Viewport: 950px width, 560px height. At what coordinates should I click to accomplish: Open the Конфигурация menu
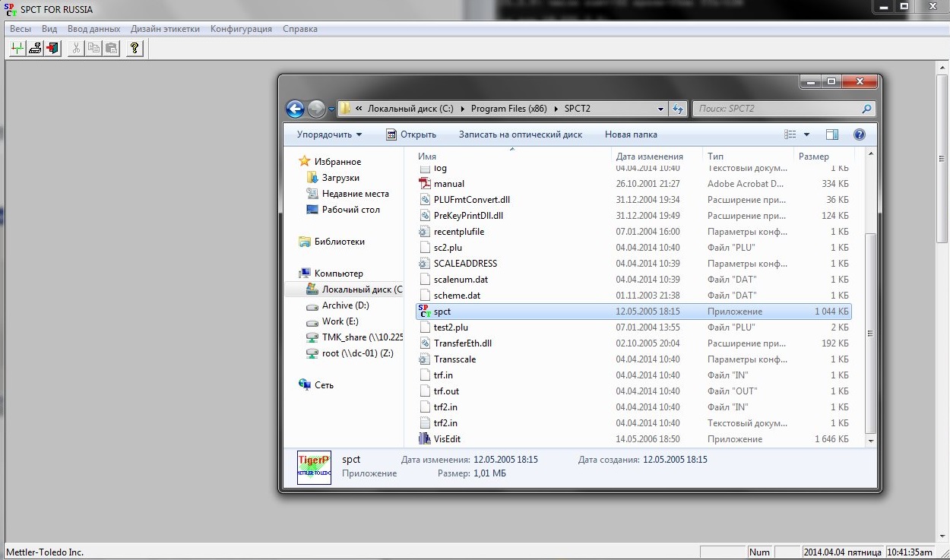click(241, 29)
